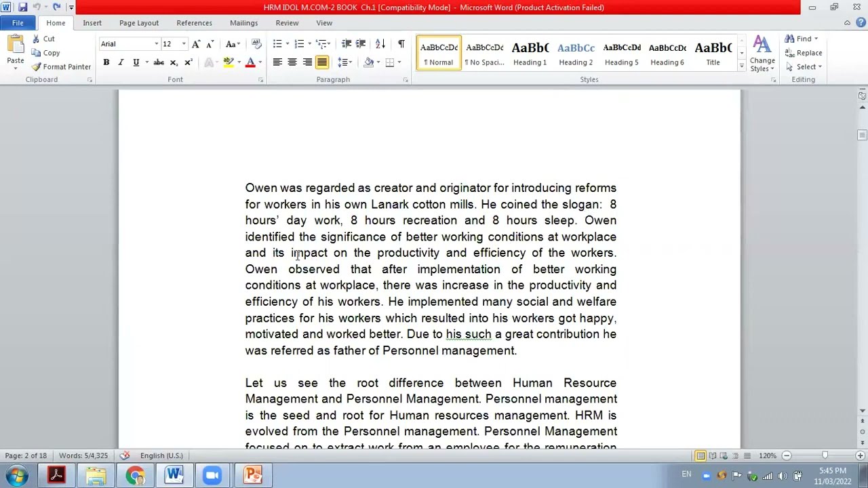Select Print Layout view

(x=701, y=456)
